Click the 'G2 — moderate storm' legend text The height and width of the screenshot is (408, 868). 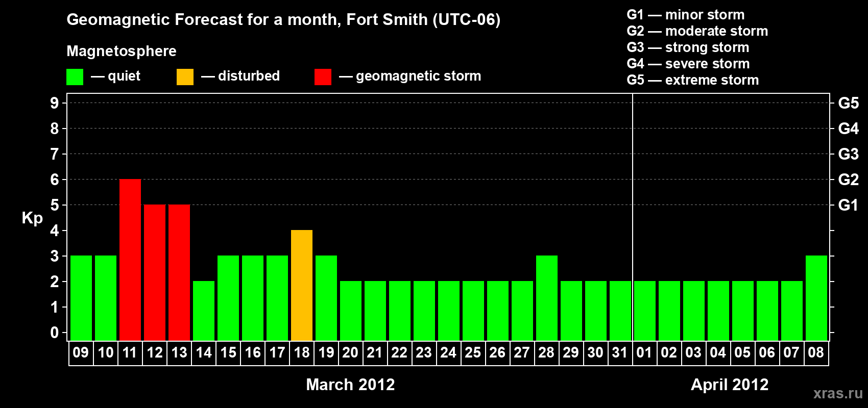(697, 31)
